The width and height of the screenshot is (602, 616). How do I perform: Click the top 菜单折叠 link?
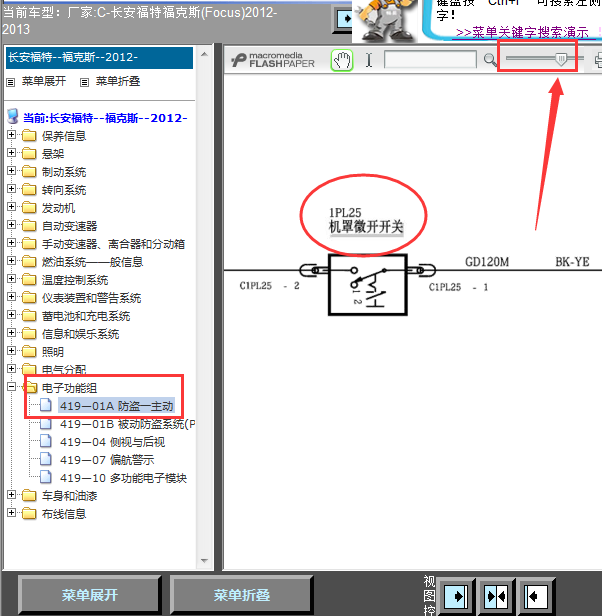pos(118,81)
